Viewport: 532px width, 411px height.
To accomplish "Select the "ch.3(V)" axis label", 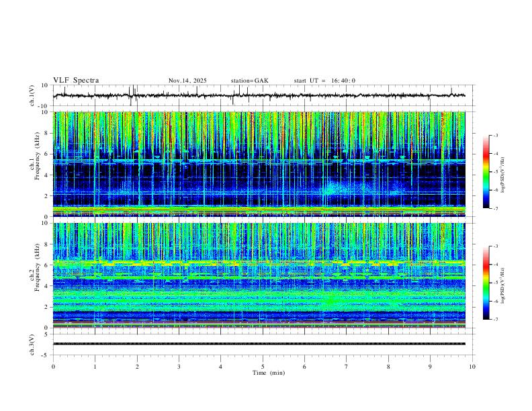I will pos(32,345).
